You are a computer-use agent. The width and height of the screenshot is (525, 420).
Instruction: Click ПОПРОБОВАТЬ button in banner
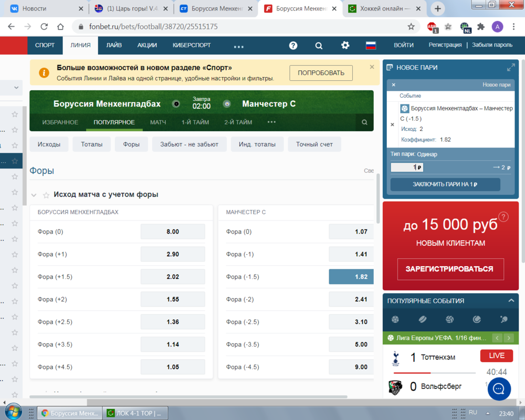(321, 72)
